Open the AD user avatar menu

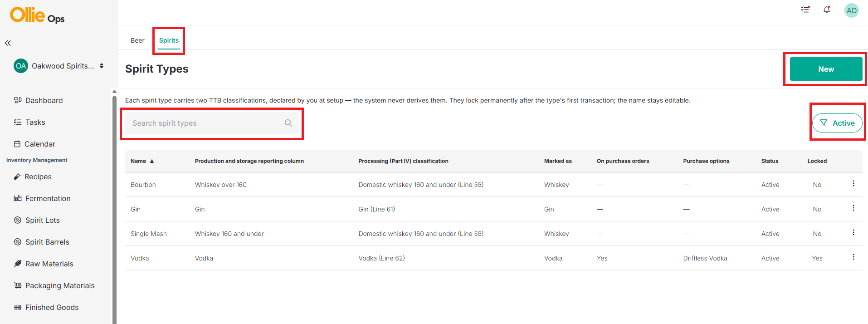click(x=852, y=10)
